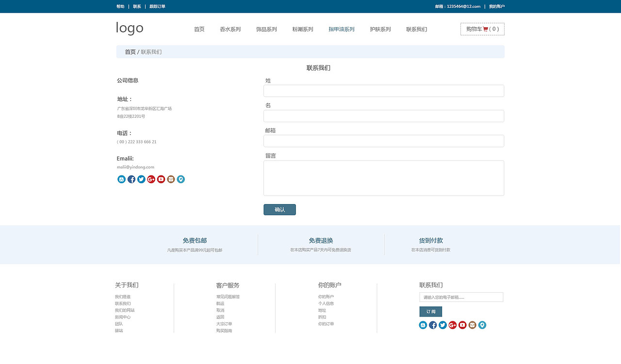Click the 货到付款 heading

[x=431, y=240]
